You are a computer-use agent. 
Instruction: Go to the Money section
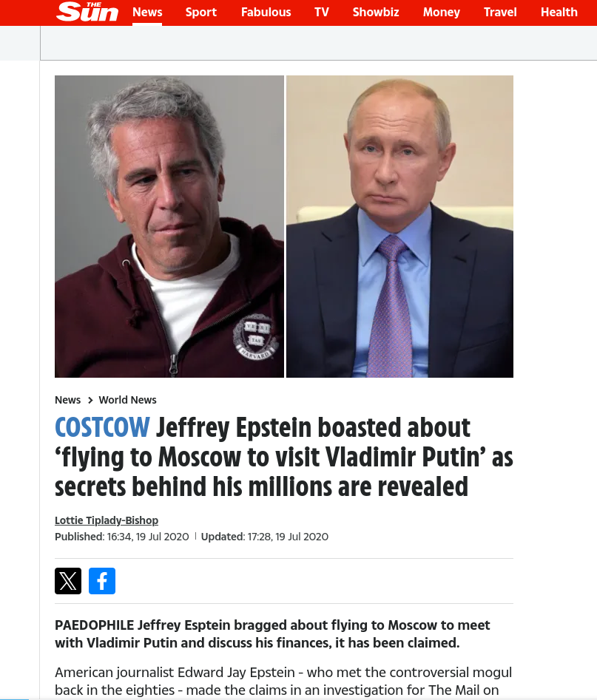[442, 12]
